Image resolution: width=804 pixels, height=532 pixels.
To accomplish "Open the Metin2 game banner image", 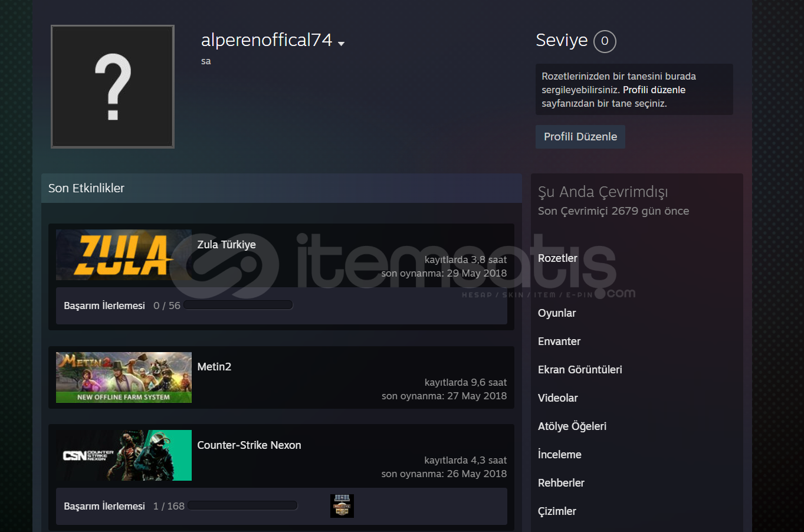I will point(124,377).
